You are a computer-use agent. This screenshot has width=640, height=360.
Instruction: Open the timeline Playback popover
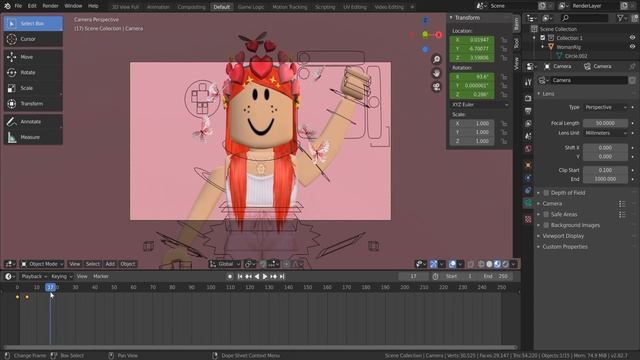(x=34, y=276)
